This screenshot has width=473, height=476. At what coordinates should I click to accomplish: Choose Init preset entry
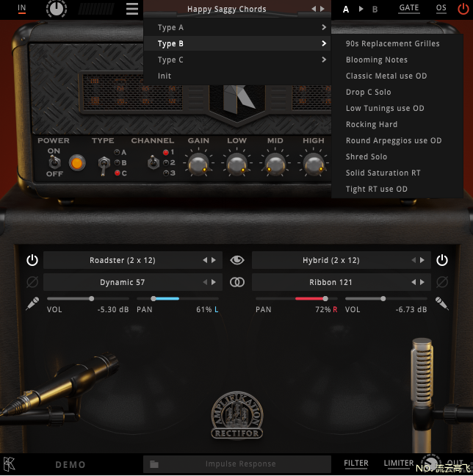click(x=237, y=76)
